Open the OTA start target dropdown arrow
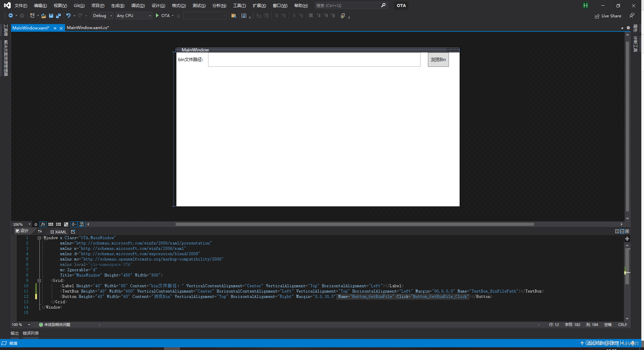The image size is (644, 350). (173, 16)
